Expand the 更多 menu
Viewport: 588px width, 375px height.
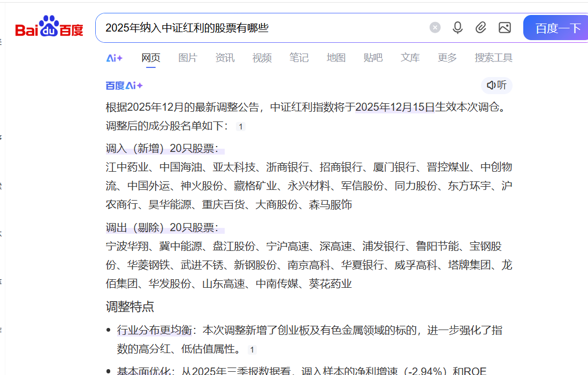[x=447, y=58]
